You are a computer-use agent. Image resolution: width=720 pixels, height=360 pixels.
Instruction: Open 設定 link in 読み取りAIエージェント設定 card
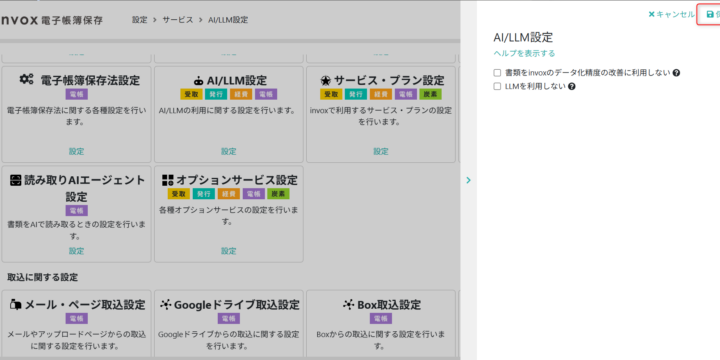pos(77,251)
